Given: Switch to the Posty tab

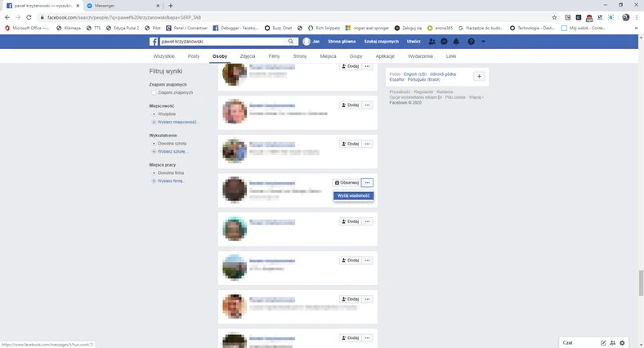Looking at the screenshot, I should point(194,56).
